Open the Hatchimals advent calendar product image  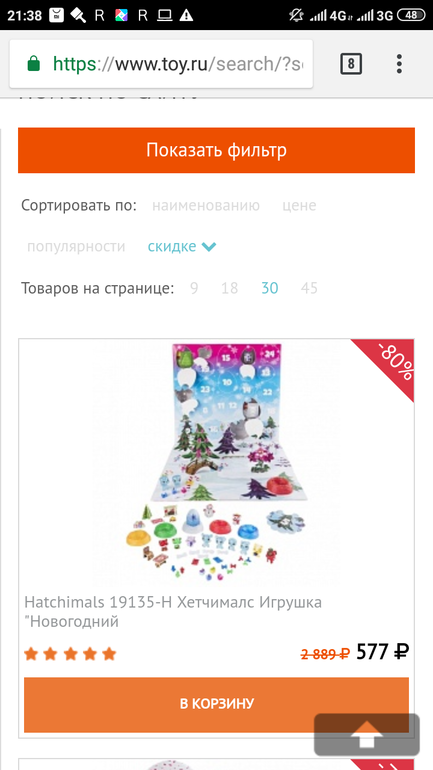tap(216, 464)
